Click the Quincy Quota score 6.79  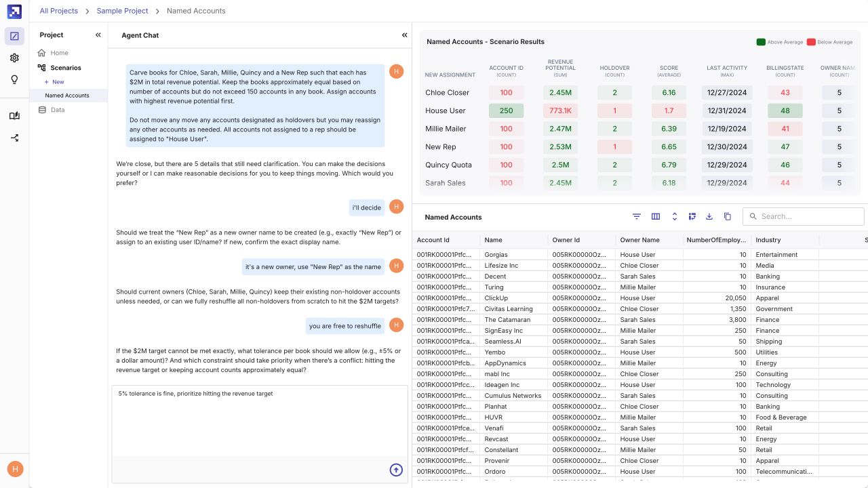click(x=669, y=165)
